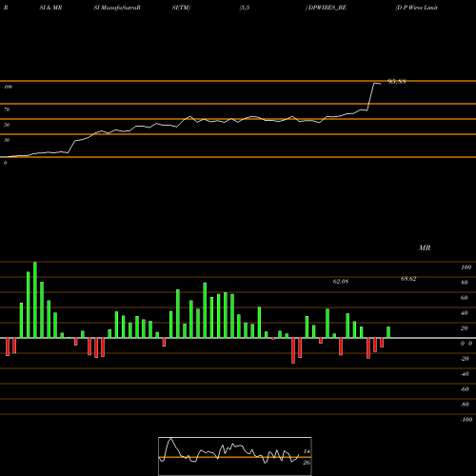Click the 14 label in the mini chart
The image size is (476, 476).
coord(307,451)
